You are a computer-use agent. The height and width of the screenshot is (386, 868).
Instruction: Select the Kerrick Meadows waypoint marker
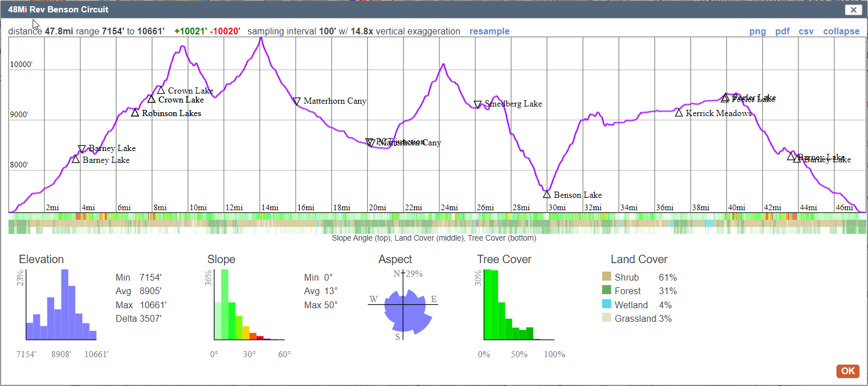pyautogui.click(x=679, y=113)
